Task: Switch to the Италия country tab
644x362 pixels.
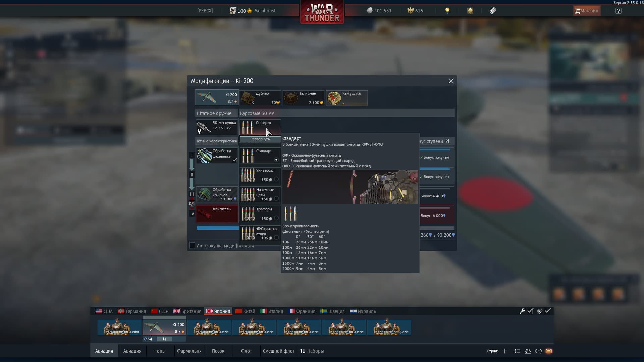Action: (272, 311)
